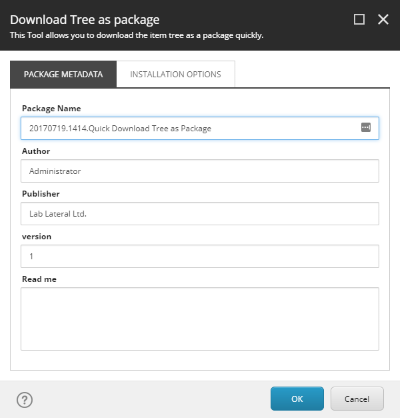Click the autofill icon in Package Name field
400x418 pixels.
click(x=366, y=127)
